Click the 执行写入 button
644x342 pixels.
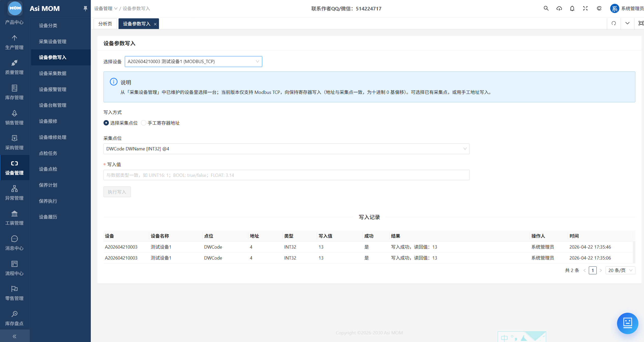tap(117, 192)
